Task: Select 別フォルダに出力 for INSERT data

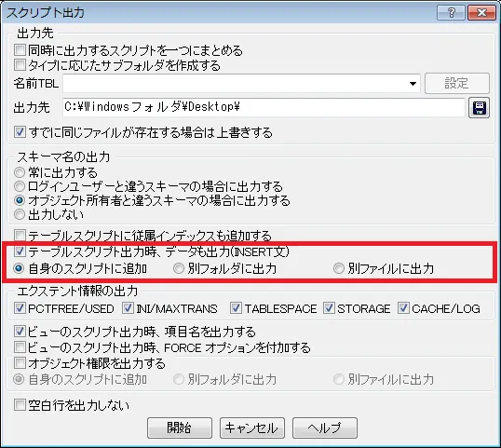Action: (x=179, y=268)
